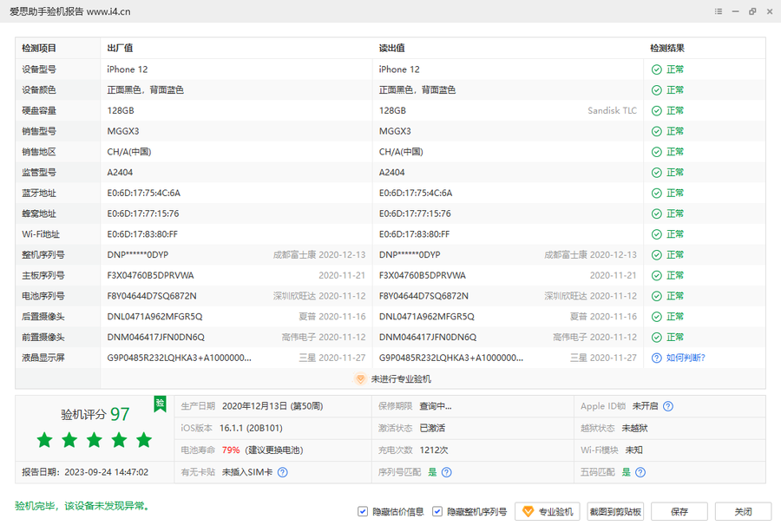Click the help icon next to 未插入SIM卡

click(282, 472)
